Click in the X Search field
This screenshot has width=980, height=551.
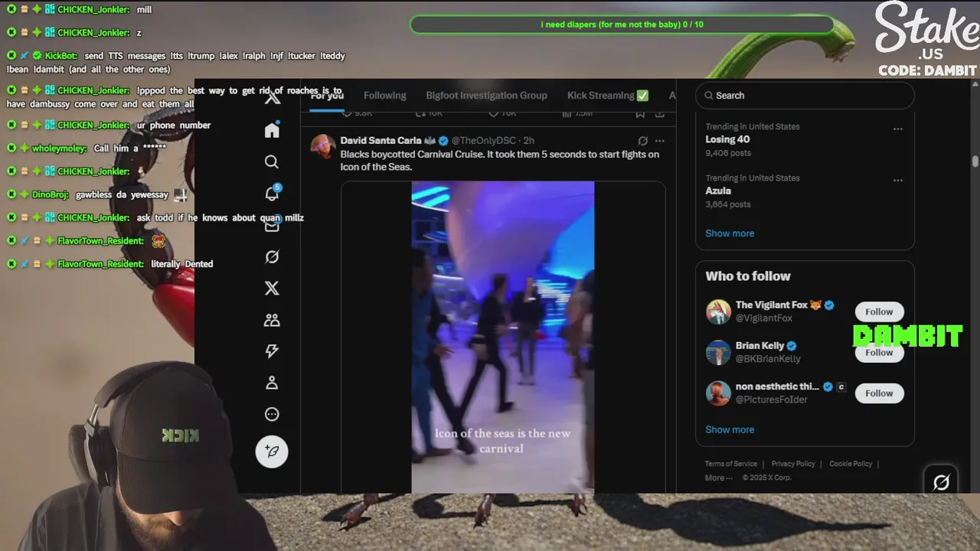pos(805,96)
